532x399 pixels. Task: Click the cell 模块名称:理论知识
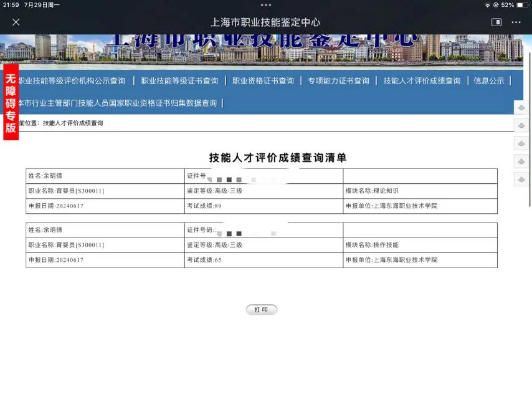(x=420, y=191)
